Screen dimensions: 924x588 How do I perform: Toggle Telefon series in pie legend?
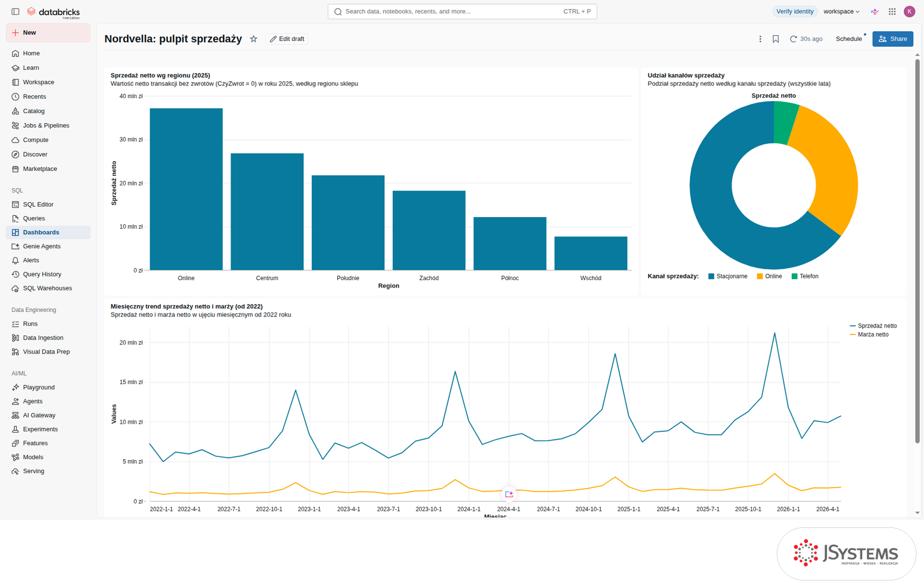pos(805,276)
